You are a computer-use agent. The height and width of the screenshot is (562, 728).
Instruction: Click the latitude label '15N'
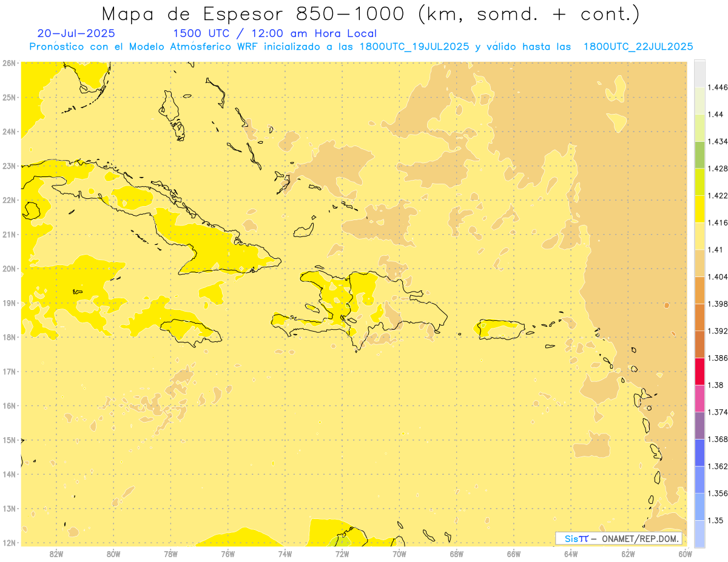pyautogui.click(x=9, y=440)
